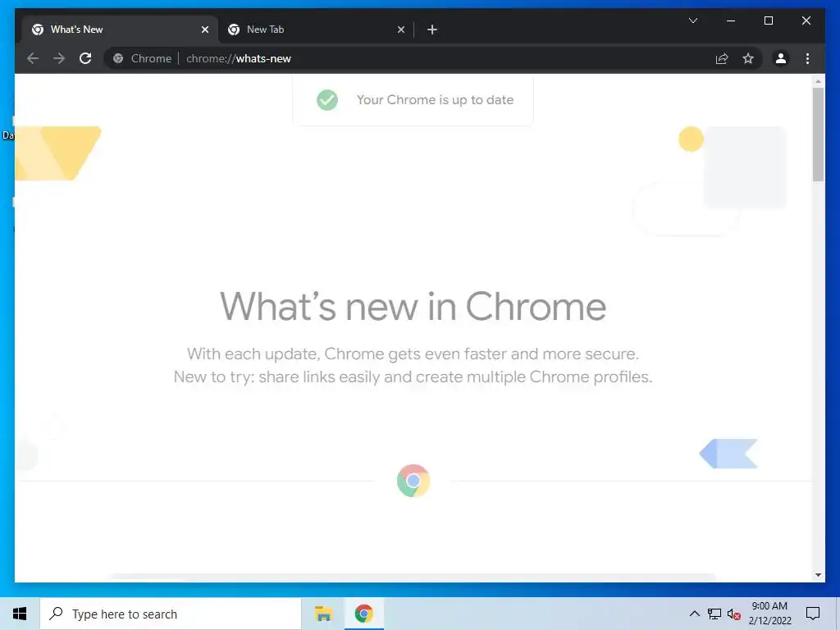Share this page via the share icon
840x630 pixels.
(722, 58)
